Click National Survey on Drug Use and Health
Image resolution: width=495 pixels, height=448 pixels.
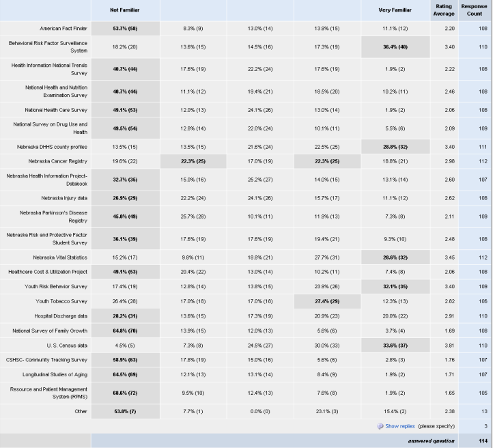click(51, 128)
